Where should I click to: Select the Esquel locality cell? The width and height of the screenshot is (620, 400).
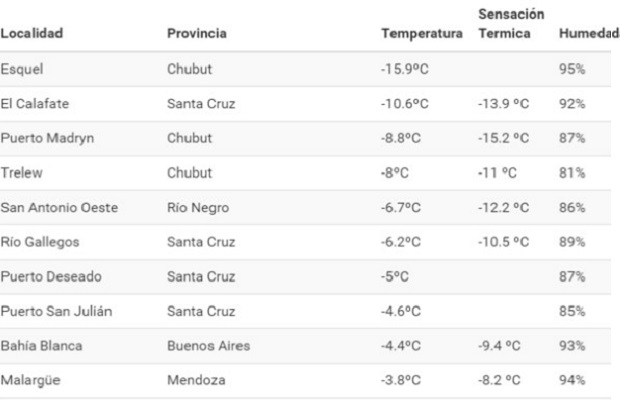pyautogui.click(x=22, y=69)
